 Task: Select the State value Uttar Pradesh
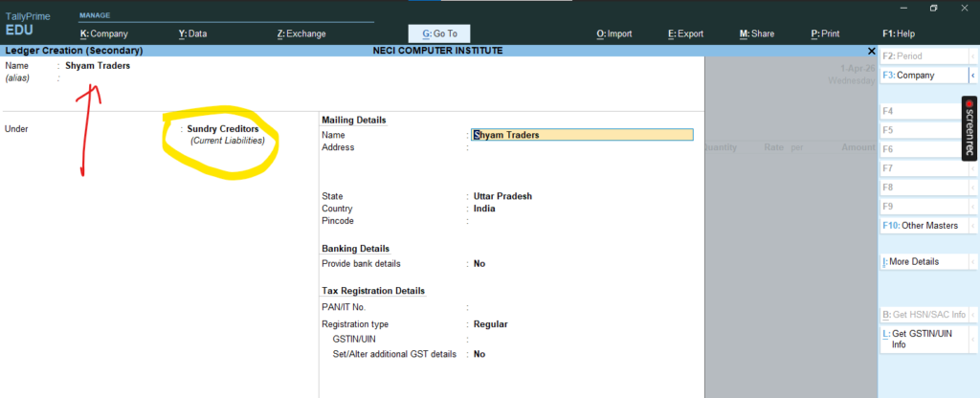503,196
